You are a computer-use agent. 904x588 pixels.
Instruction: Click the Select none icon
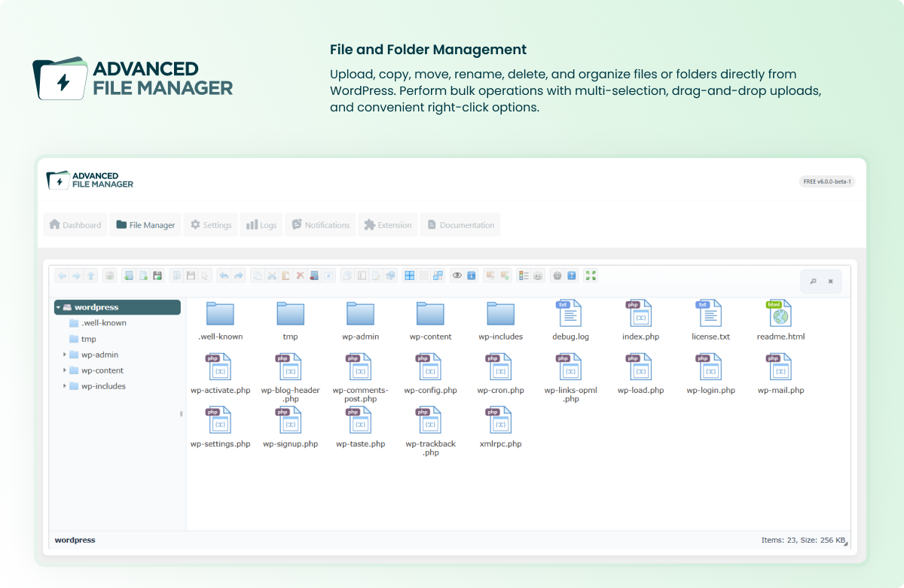pos(423,276)
